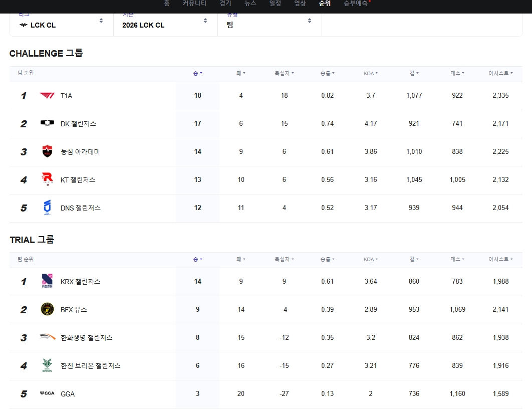Open the LCK CL league dropdown

61,25
